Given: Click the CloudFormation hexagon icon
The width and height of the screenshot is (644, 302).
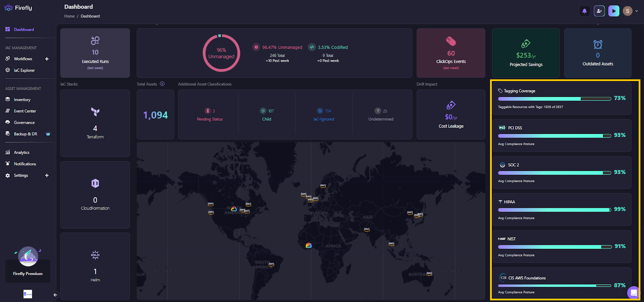Looking at the screenshot, I should click(95, 183).
